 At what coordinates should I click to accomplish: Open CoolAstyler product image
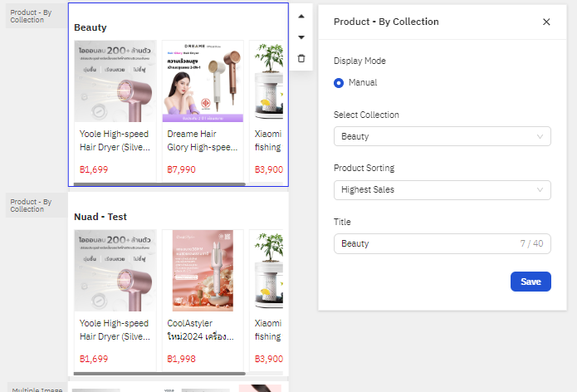(203, 271)
